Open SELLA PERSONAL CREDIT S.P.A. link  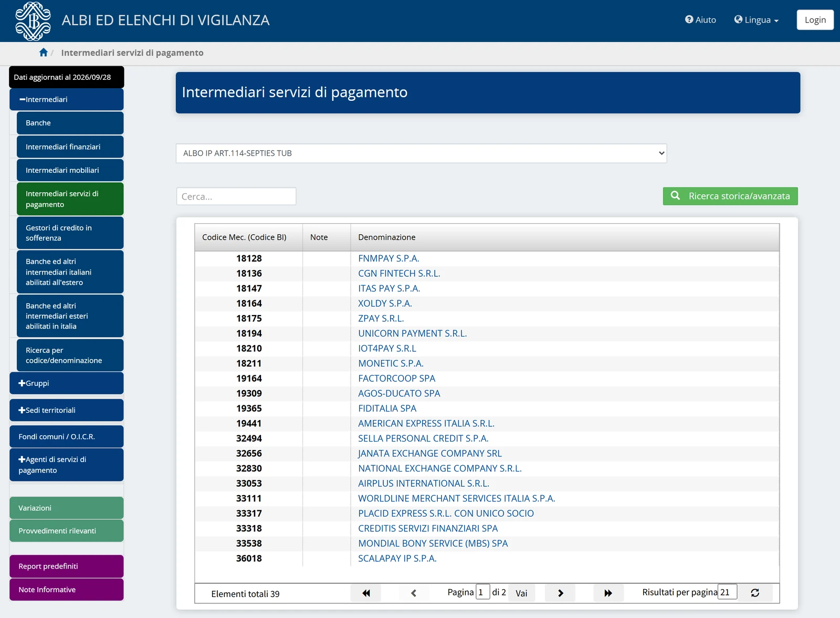423,438
